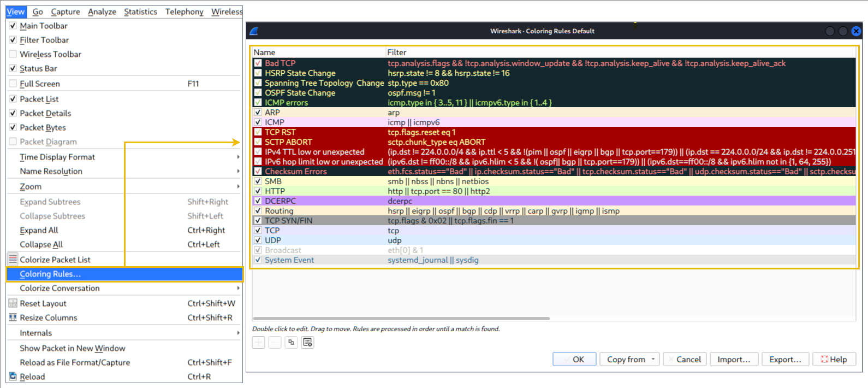
Task: Click the Reset Layout menu icon
Action: coord(13,303)
